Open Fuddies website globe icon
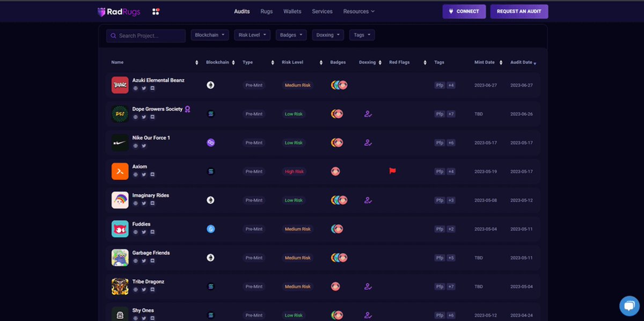 (x=136, y=232)
